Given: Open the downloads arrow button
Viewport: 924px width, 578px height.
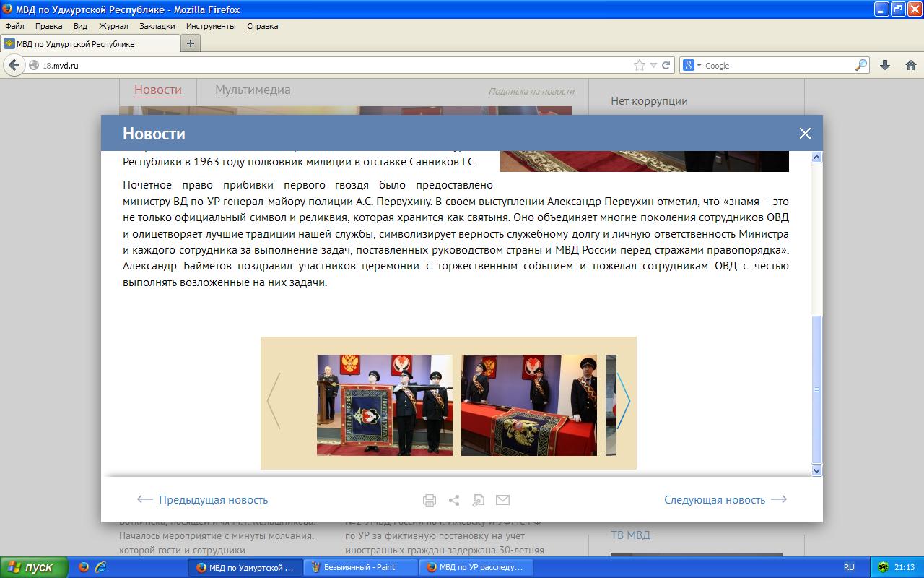Looking at the screenshot, I should 885,65.
